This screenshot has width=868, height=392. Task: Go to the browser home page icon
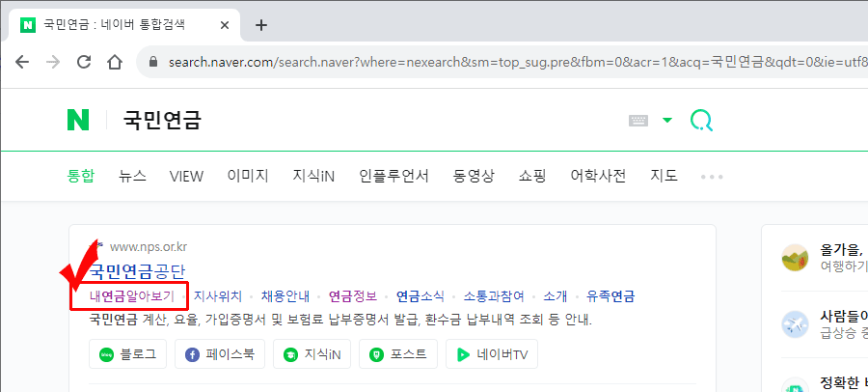[x=115, y=62]
